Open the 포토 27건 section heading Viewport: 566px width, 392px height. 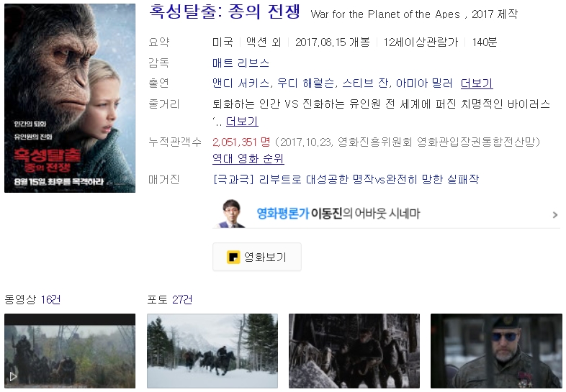click(170, 299)
